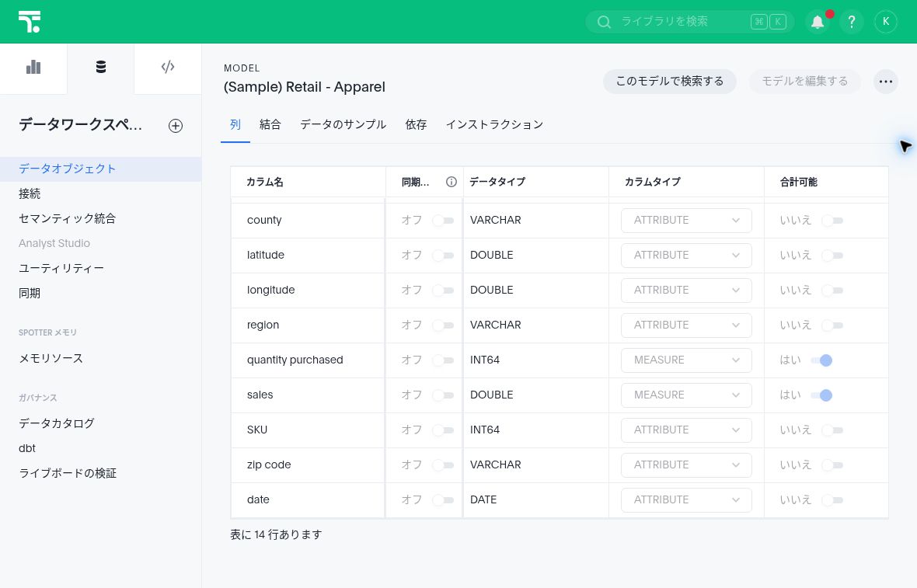Screen dimensions: 917x588
Task: Toggle 合計可能 switch for sales row
Action: coord(821,395)
